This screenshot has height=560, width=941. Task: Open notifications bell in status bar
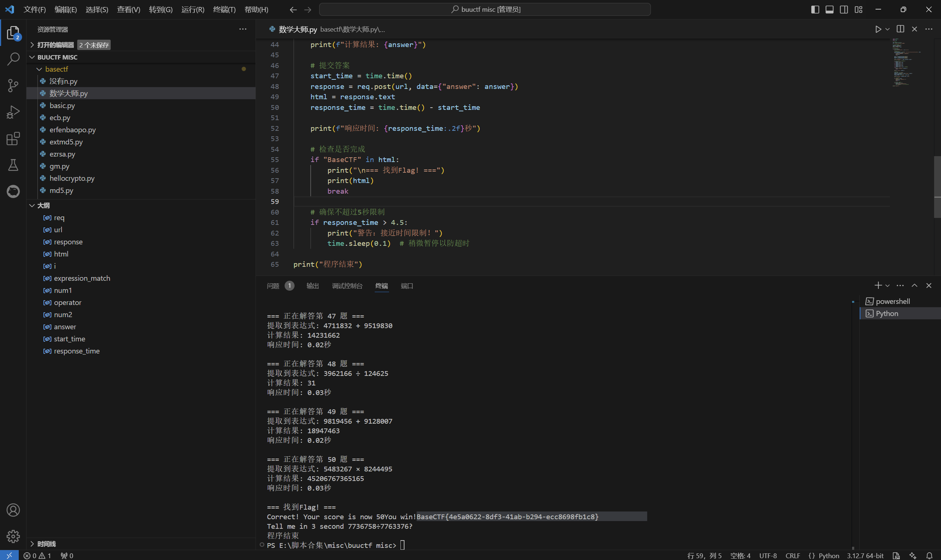pyautogui.click(x=930, y=556)
